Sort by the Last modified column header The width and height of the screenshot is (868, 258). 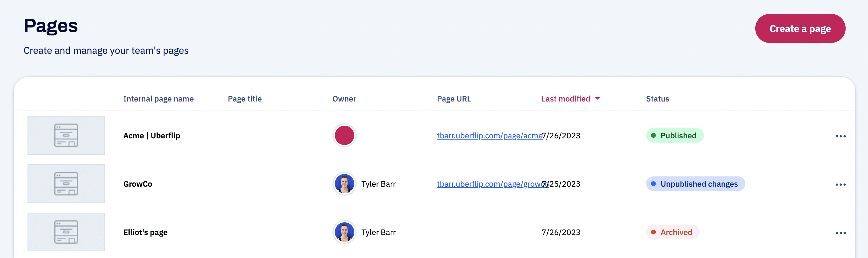[566, 99]
